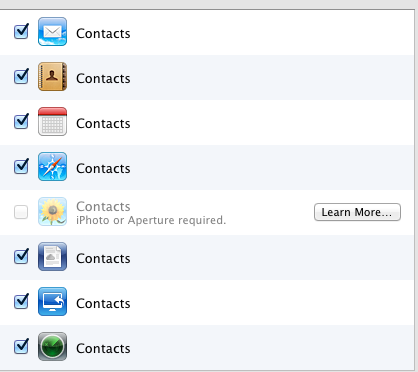Click the sunflower Photo Stream icon
The image size is (418, 372).
coord(52,212)
